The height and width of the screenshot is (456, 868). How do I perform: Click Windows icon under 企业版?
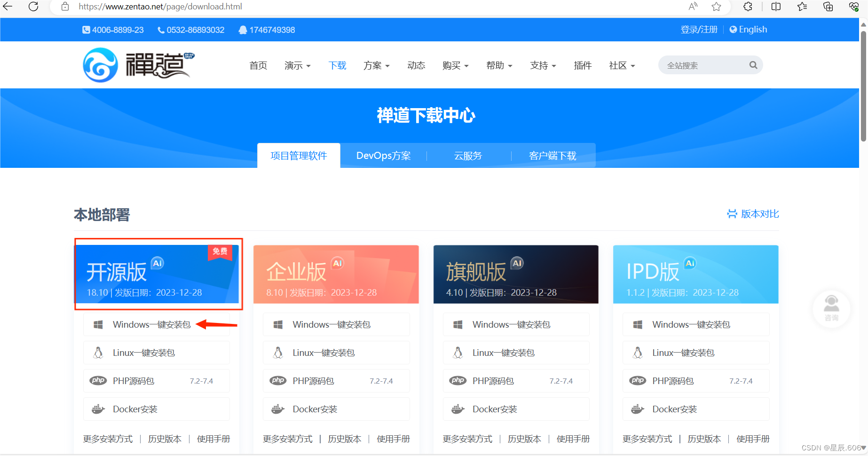point(278,325)
